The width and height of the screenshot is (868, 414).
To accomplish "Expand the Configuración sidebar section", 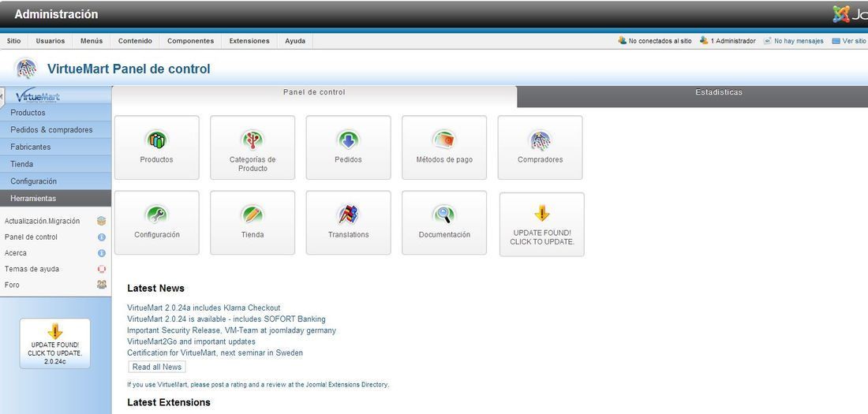I will (55, 181).
